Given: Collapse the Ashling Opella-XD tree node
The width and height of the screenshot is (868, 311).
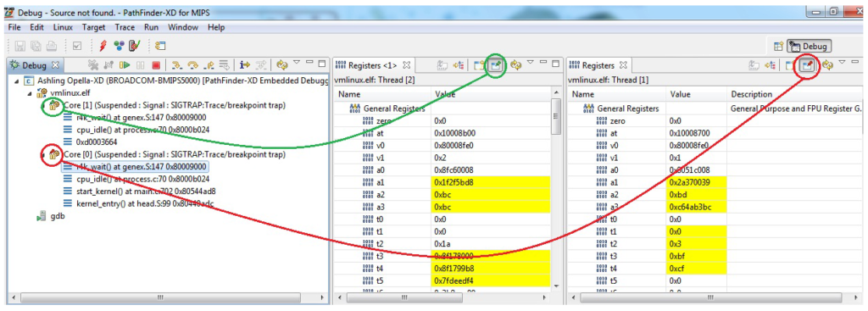Looking at the screenshot, I should point(17,81).
